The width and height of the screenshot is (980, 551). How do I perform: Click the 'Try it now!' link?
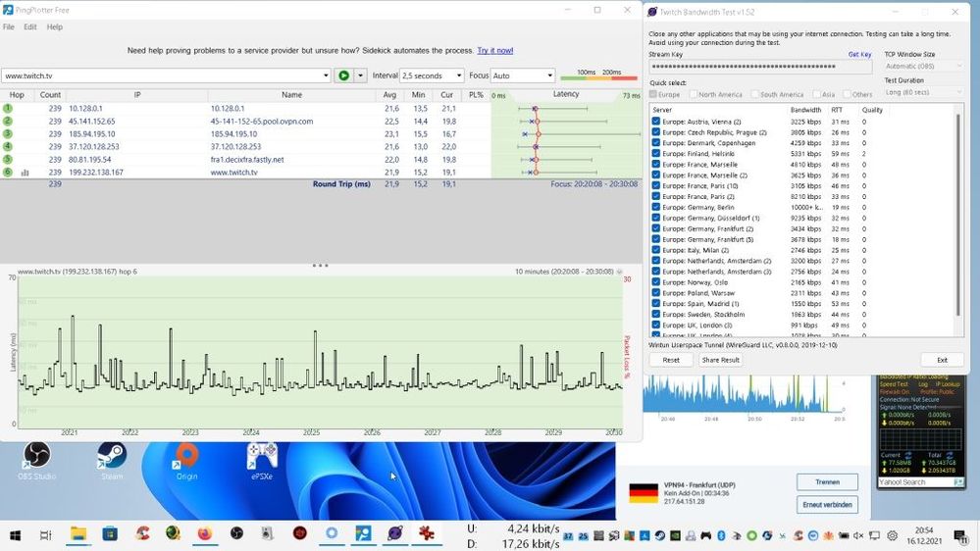494,50
